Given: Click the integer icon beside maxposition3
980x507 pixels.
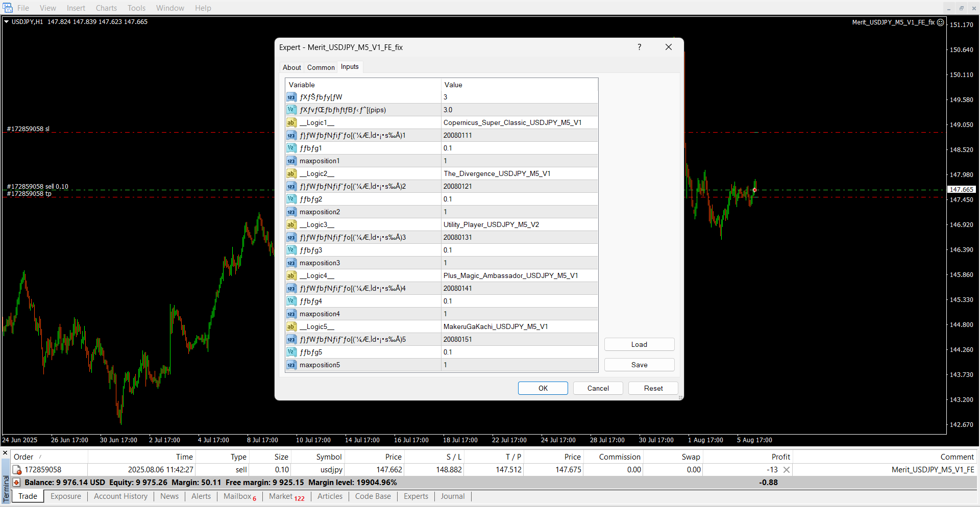Looking at the screenshot, I should click(x=291, y=263).
